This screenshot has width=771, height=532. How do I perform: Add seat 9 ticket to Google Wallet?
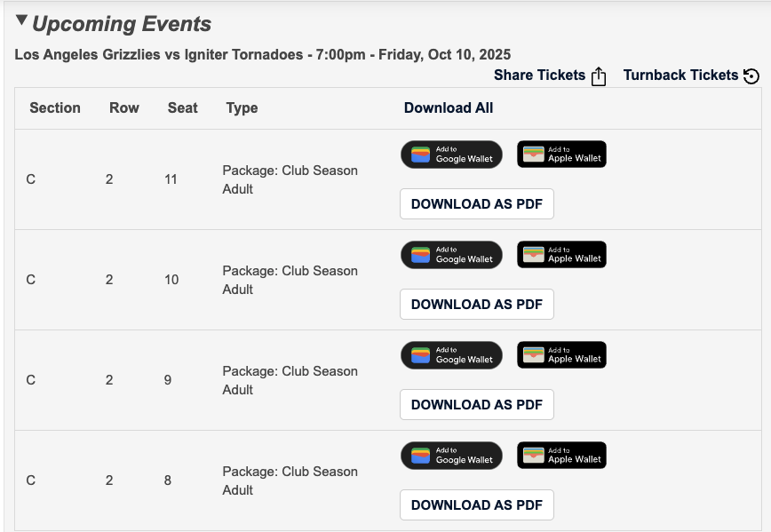click(x=451, y=355)
